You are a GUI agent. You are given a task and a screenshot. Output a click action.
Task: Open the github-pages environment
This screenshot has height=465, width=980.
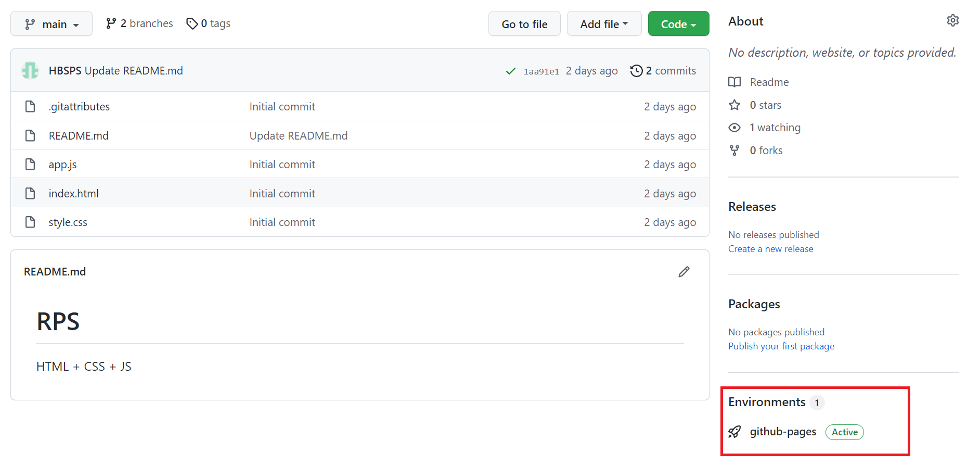[x=783, y=432]
